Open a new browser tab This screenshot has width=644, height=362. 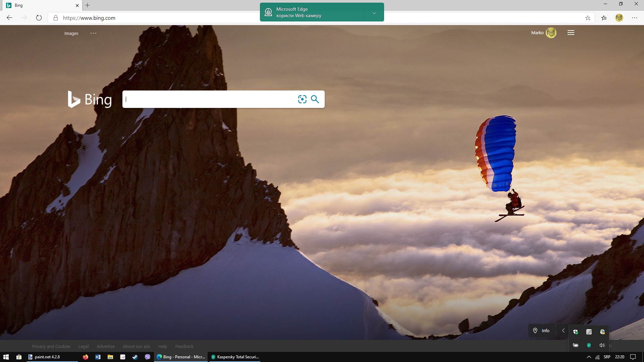point(88,5)
